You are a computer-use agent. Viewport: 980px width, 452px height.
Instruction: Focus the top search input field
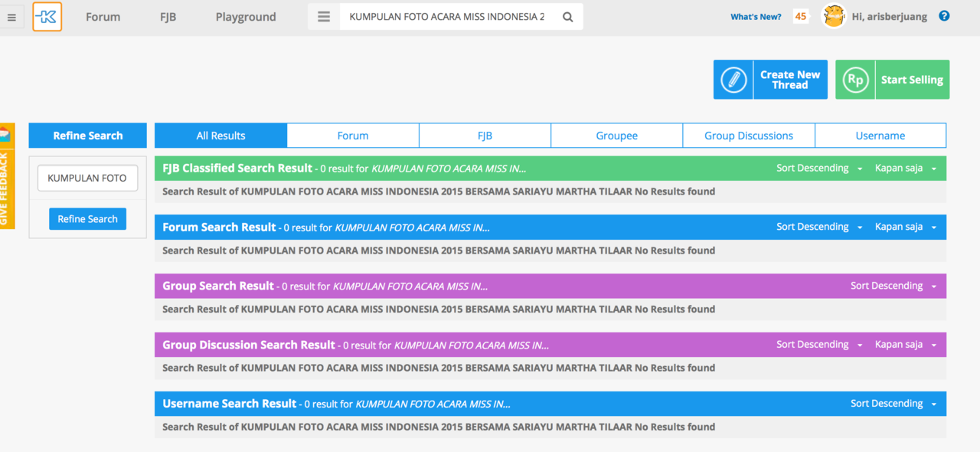(448, 17)
